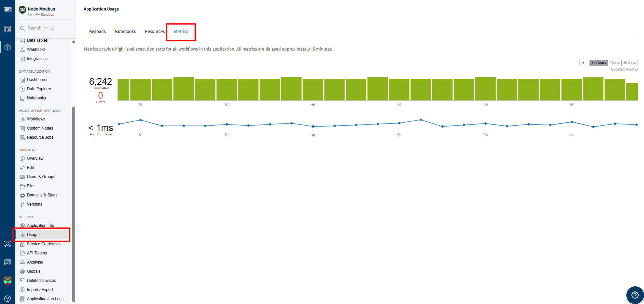The width and height of the screenshot is (644, 304).
Task: Open the Node Modbus application avatar
Action: click(22, 10)
